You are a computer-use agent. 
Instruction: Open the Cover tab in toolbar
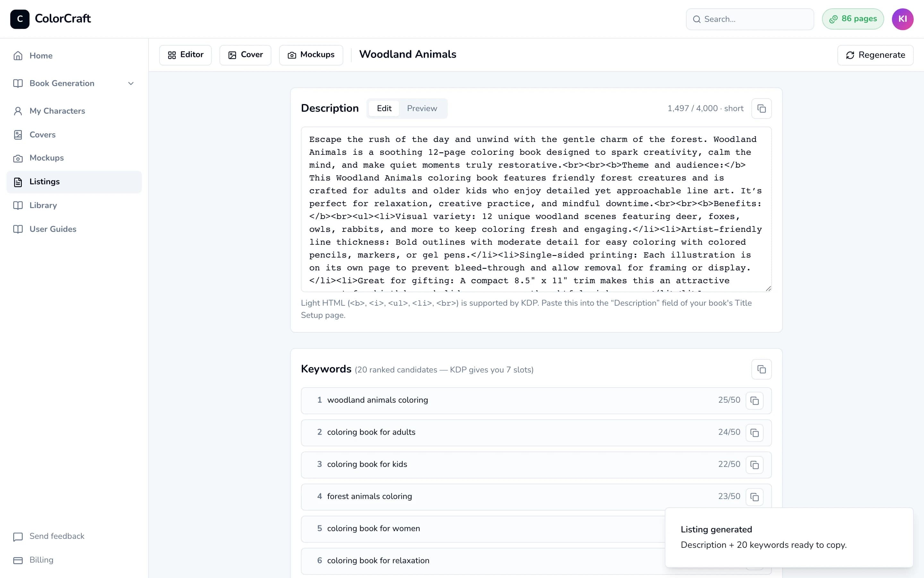[x=245, y=55]
